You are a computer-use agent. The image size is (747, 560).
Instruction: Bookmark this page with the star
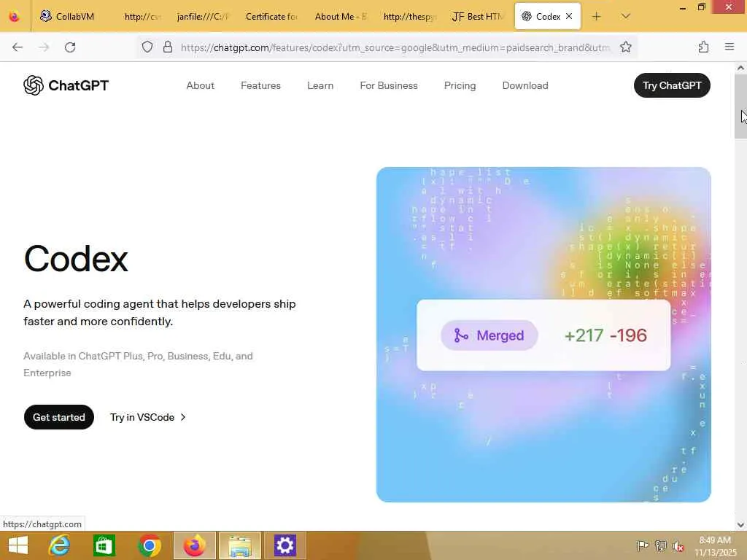tap(625, 47)
